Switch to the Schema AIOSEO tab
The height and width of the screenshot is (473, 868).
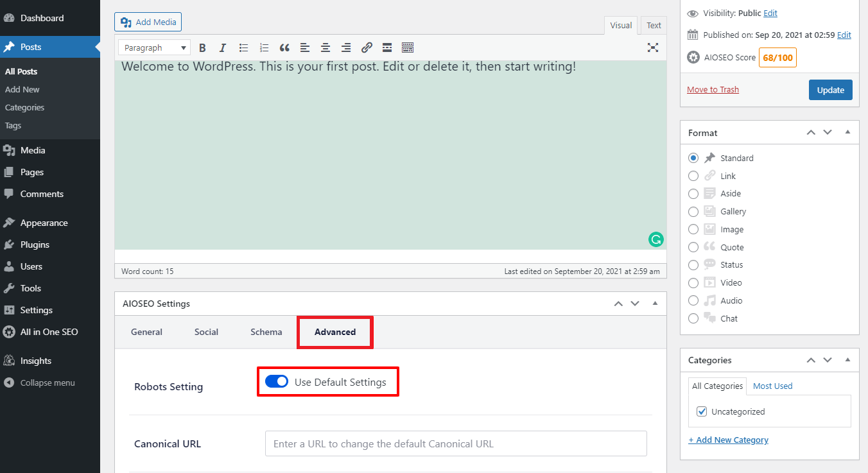tap(266, 332)
